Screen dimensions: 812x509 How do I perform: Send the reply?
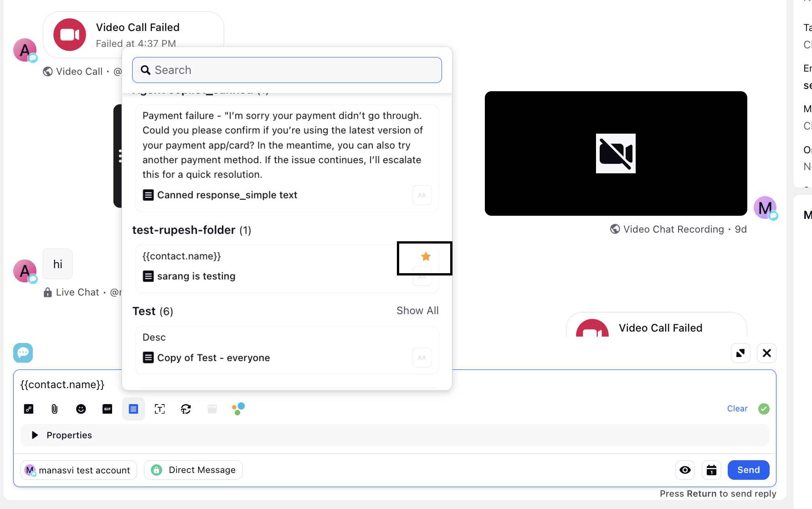(748, 470)
